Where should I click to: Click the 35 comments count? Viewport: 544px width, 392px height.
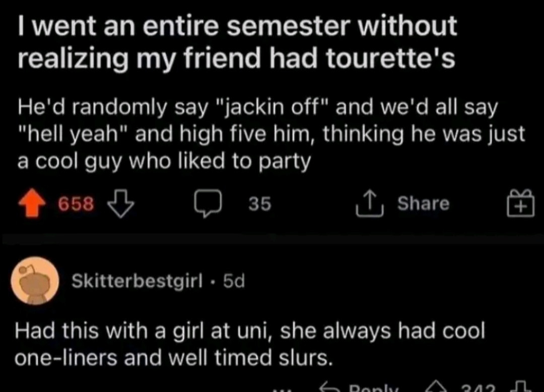point(260,204)
